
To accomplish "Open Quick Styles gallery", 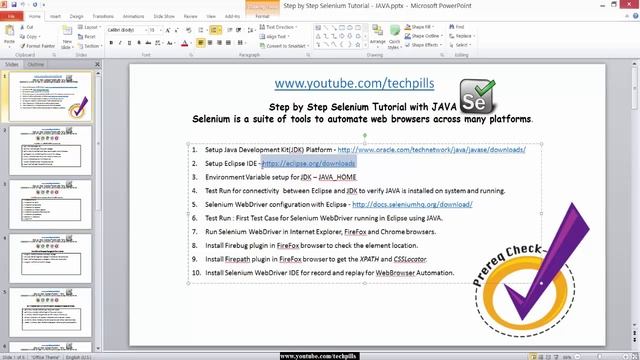I will (394, 37).
